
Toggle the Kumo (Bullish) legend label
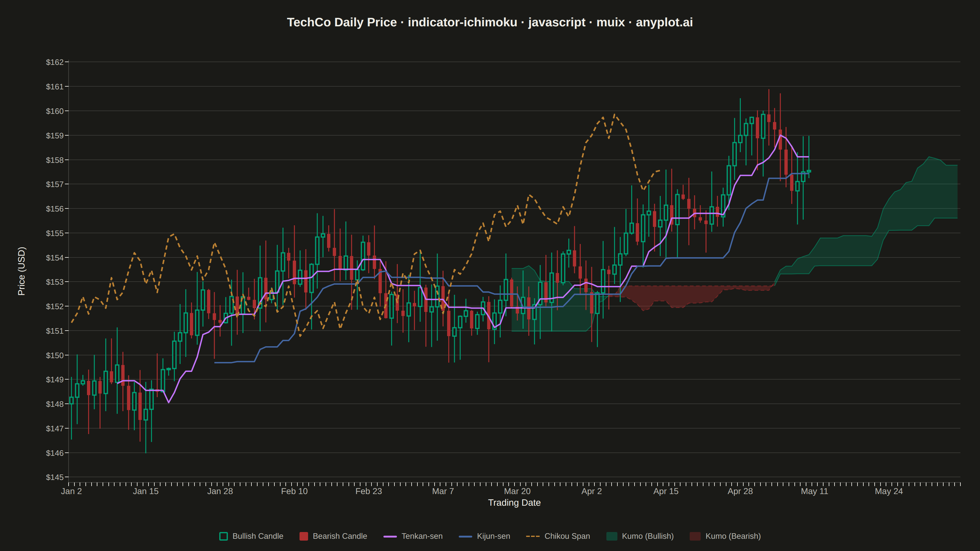coord(647,536)
